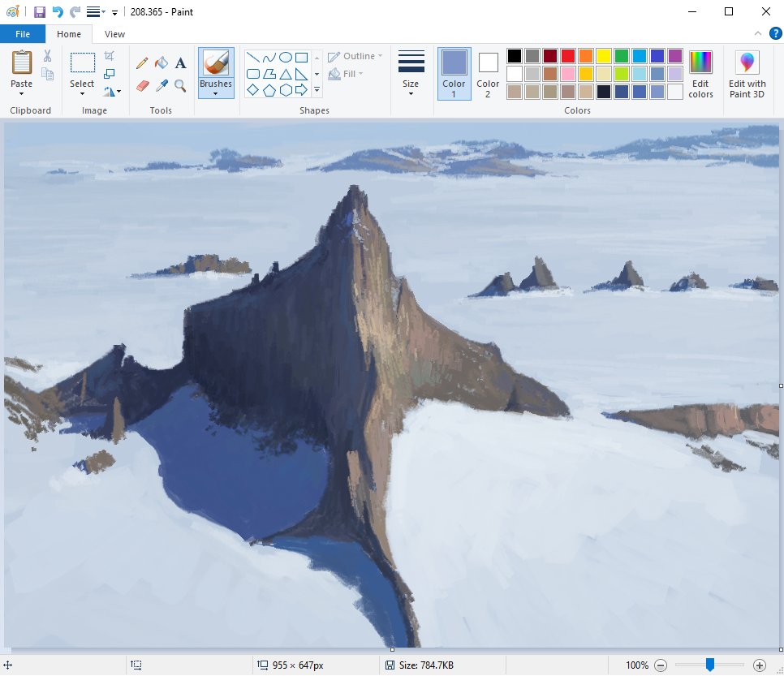Select the Oval shape

point(286,58)
